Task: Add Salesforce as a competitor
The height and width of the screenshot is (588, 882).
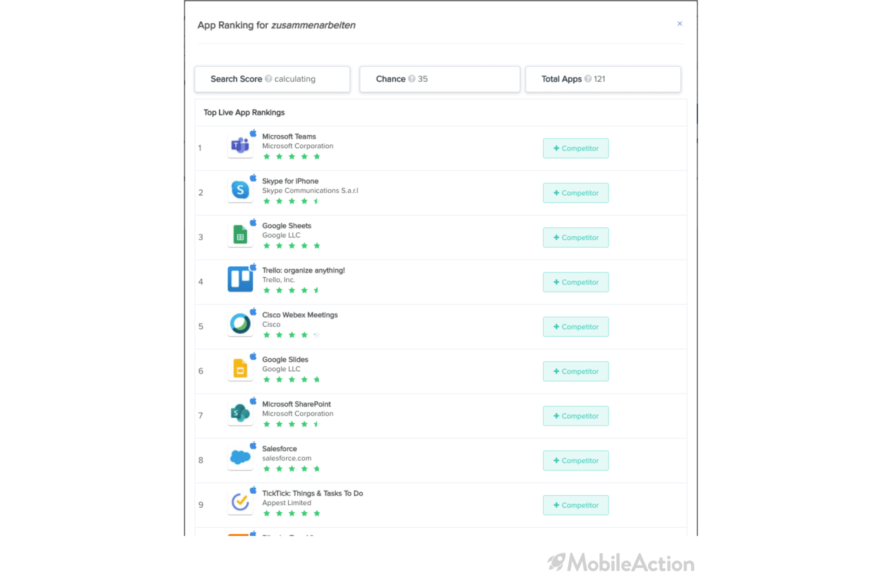Action: (x=576, y=461)
